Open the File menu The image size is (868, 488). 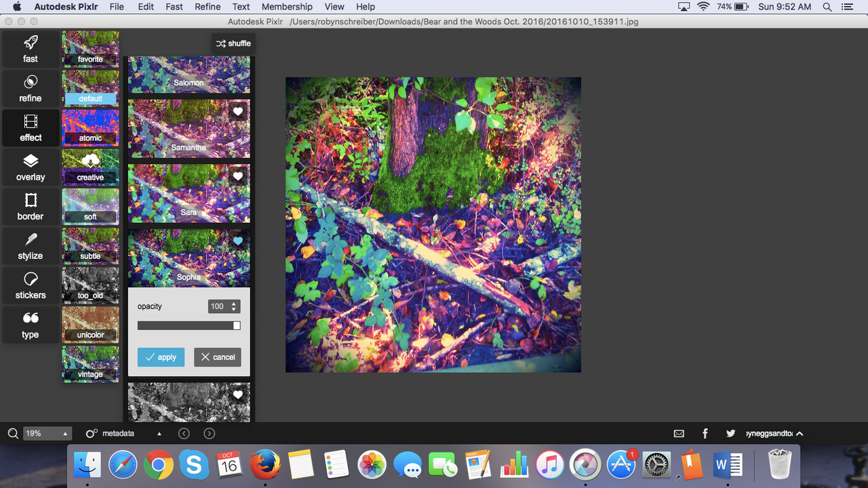117,7
